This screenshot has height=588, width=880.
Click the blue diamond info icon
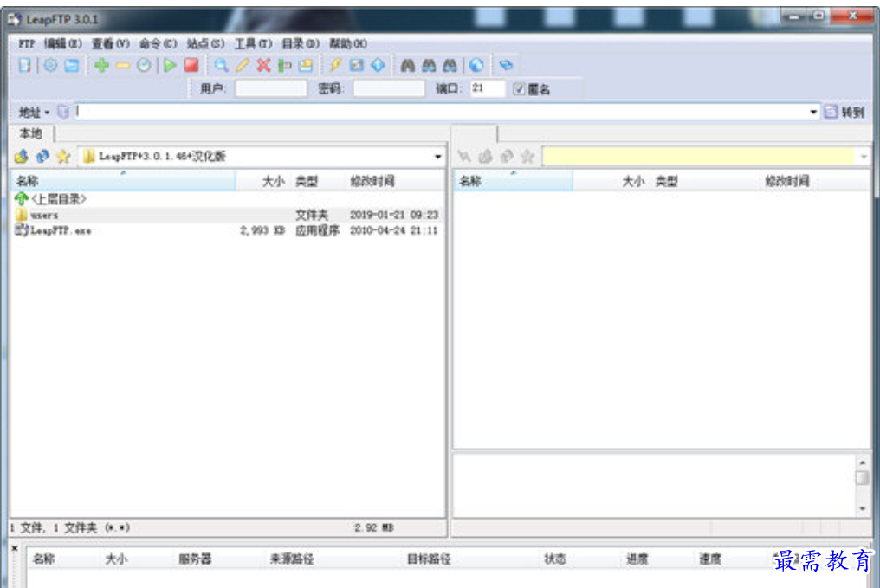tap(379, 65)
